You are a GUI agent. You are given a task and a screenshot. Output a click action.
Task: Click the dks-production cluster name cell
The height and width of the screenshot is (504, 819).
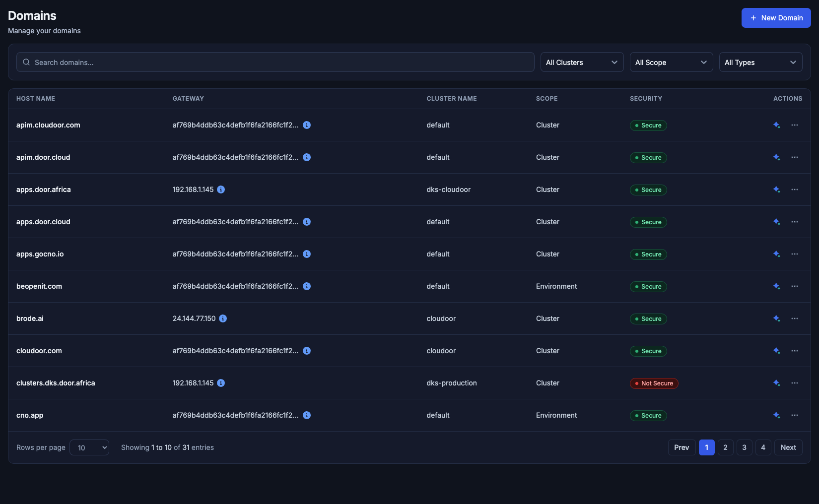tap(451, 383)
